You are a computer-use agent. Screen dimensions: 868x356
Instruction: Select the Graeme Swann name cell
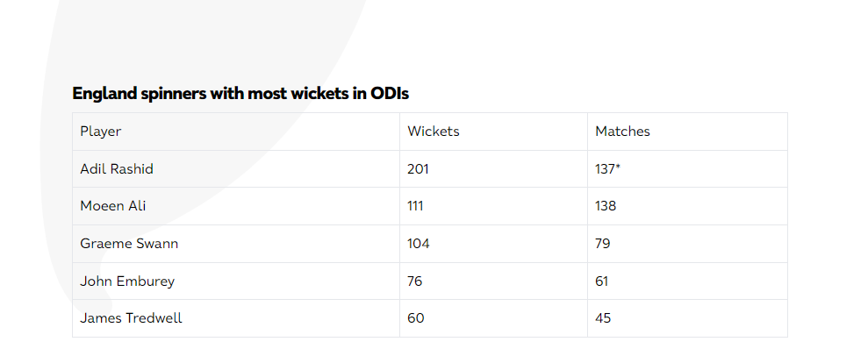tap(129, 244)
